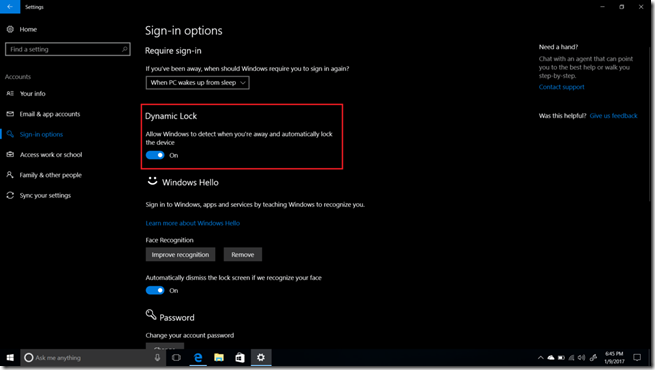Toggle automatically dismiss lock screen switch
Image resolution: width=655 pixels, height=370 pixels.
point(155,291)
